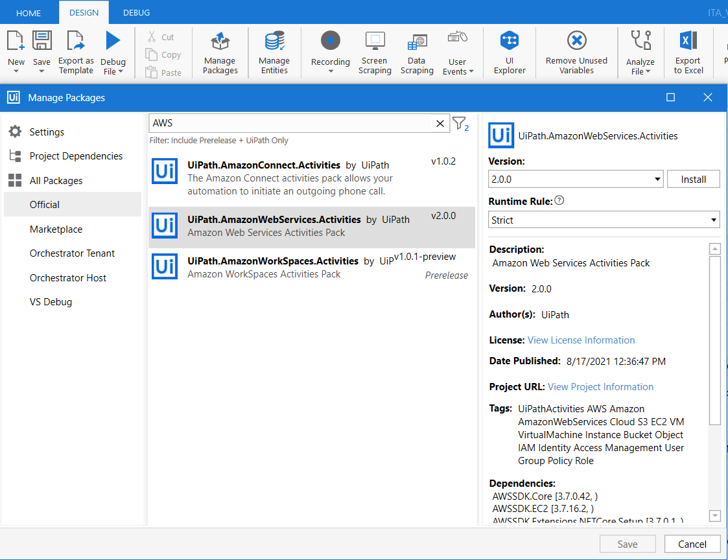Open View Project Information link
Image resolution: width=728 pixels, height=560 pixels.
click(x=600, y=387)
